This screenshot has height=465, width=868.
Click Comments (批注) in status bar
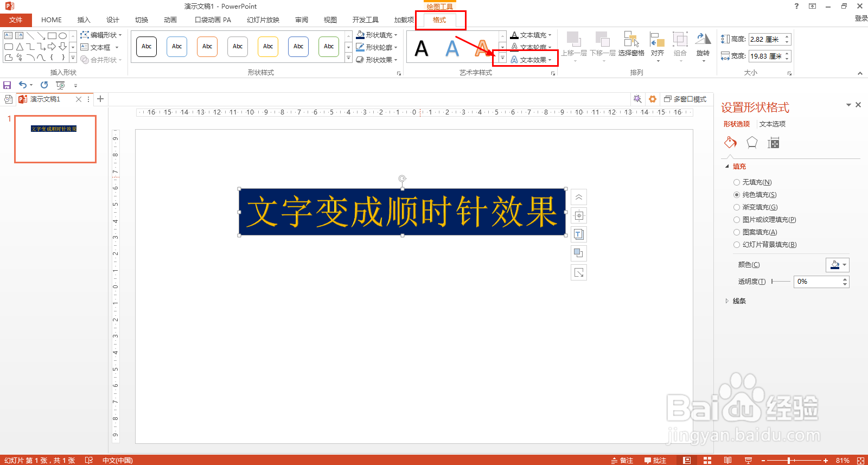tap(655, 460)
